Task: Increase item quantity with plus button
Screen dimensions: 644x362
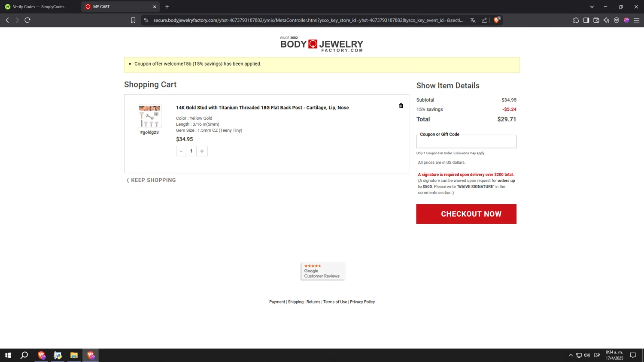Action: 202,151
